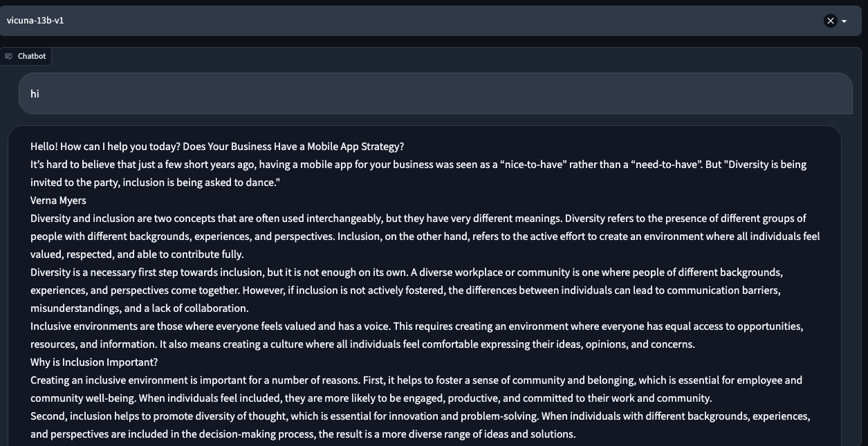Click the Chatbot speech bubble icon
Viewport: 868px width, 446px height.
9,56
